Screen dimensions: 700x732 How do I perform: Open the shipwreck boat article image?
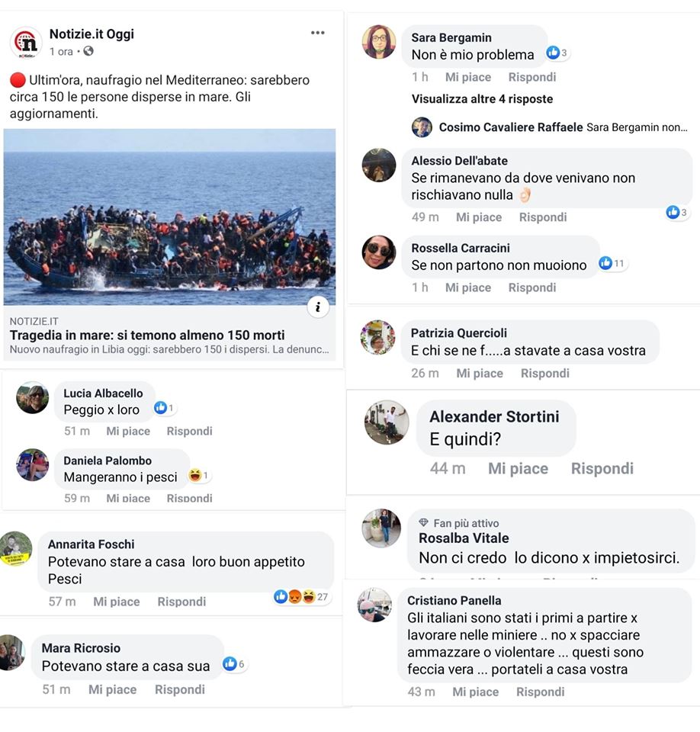coord(169,217)
